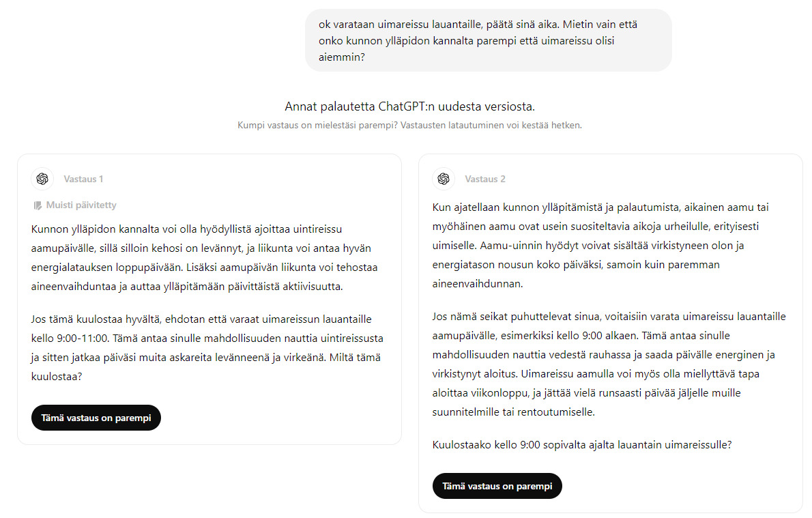This screenshot has height=518, width=812.
Task: Click the ChatGPT logo beside Vastaus 1
Action: 42,179
